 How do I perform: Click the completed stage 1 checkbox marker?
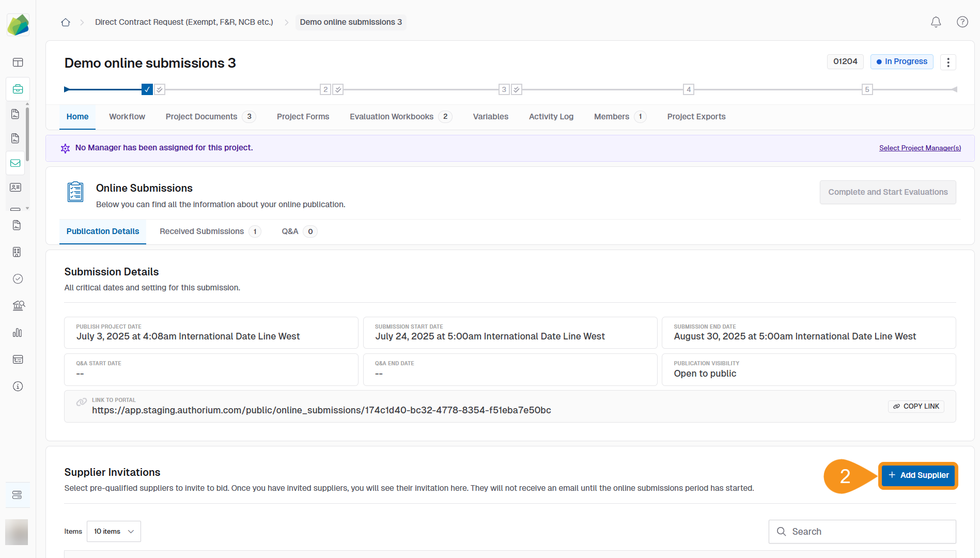147,89
